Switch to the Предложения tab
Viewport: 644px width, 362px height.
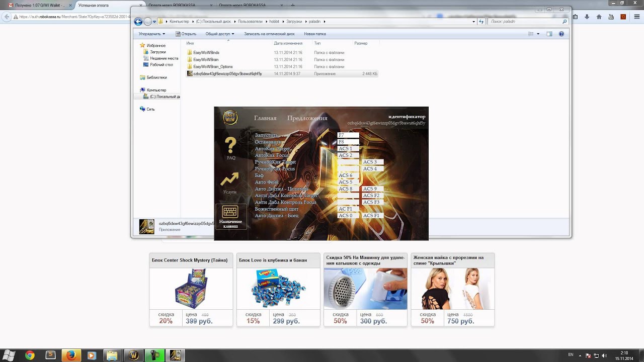307,118
